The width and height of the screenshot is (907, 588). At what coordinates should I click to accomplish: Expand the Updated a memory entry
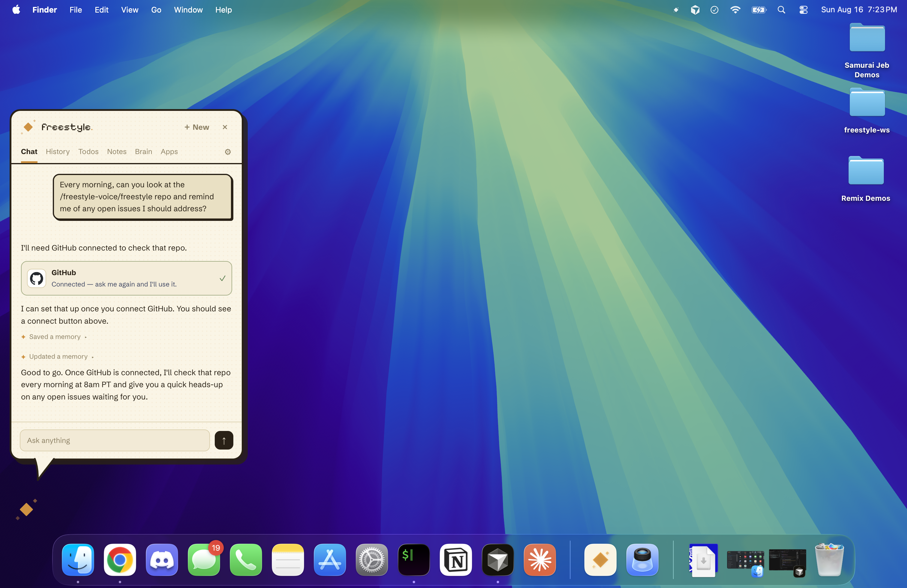58,356
